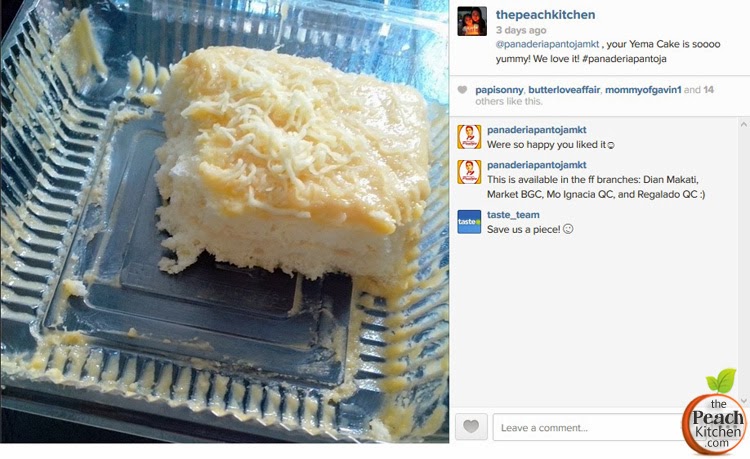Click the small gray heart likes icon

pyautogui.click(x=462, y=90)
